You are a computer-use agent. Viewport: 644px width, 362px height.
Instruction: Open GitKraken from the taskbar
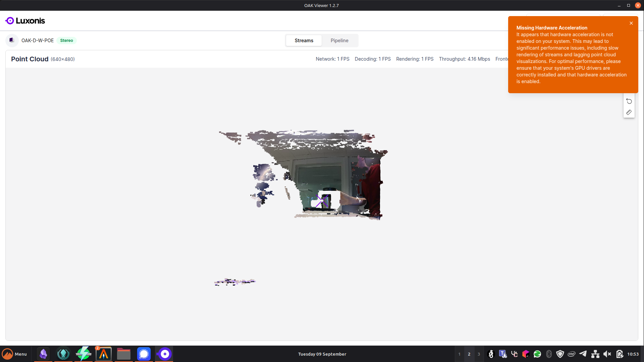point(63,354)
